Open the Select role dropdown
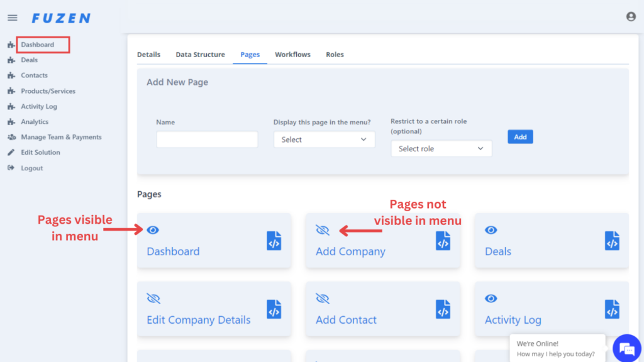This screenshot has height=362, width=644. pyautogui.click(x=441, y=148)
